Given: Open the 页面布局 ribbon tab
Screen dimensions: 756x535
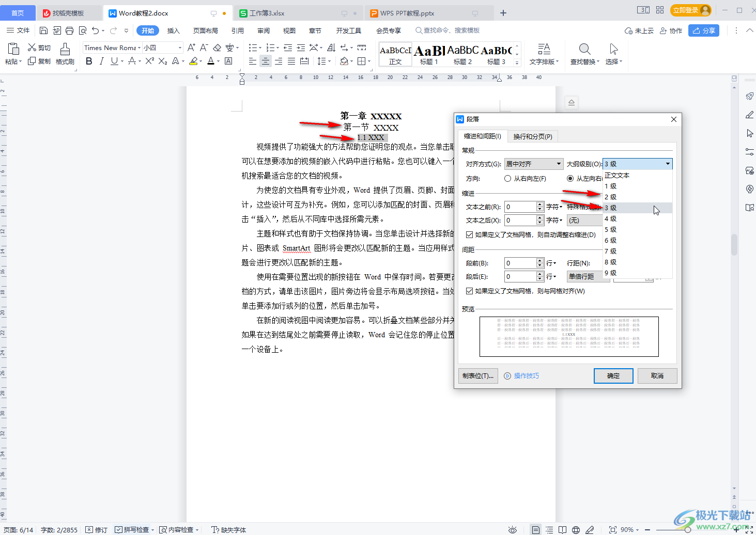Looking at the screenshot, I should (205, 30).
